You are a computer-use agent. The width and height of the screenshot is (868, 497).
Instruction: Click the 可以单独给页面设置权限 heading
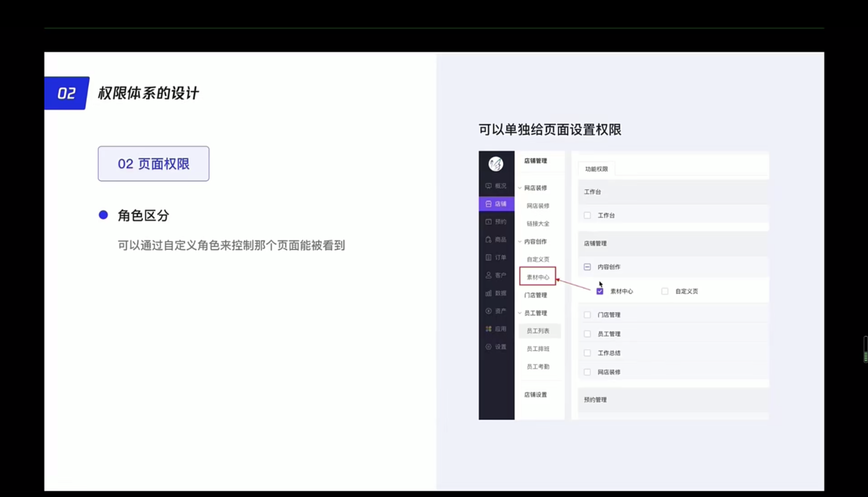pyautogui.click(x=550, y=130)
